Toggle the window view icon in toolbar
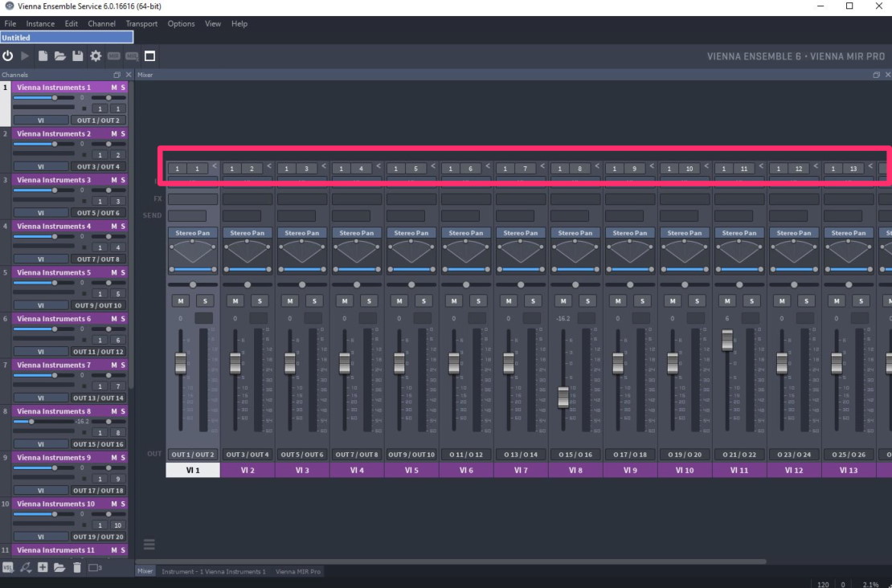The image size is (892, 588). point(149,55)
